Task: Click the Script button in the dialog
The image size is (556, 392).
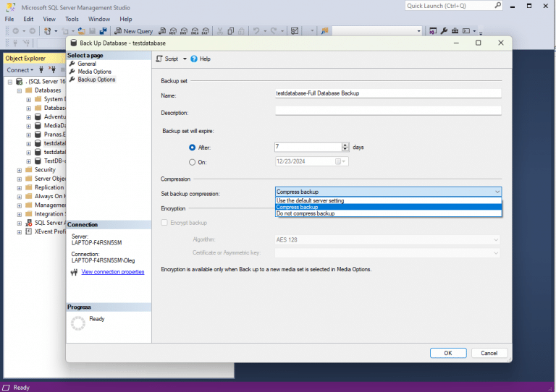Action: [x=168, y=59]
